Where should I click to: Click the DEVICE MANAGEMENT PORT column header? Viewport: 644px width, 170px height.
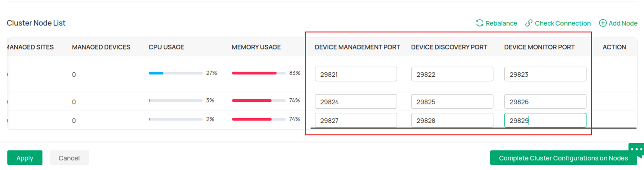coord(357,47)
